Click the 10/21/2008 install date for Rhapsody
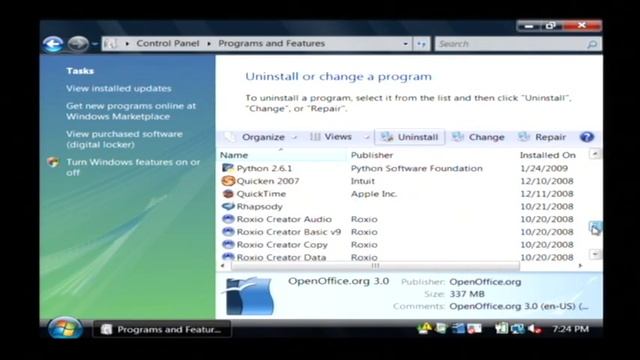The width and height of the screenshot is (640, 360). click(x=547, y=206)
